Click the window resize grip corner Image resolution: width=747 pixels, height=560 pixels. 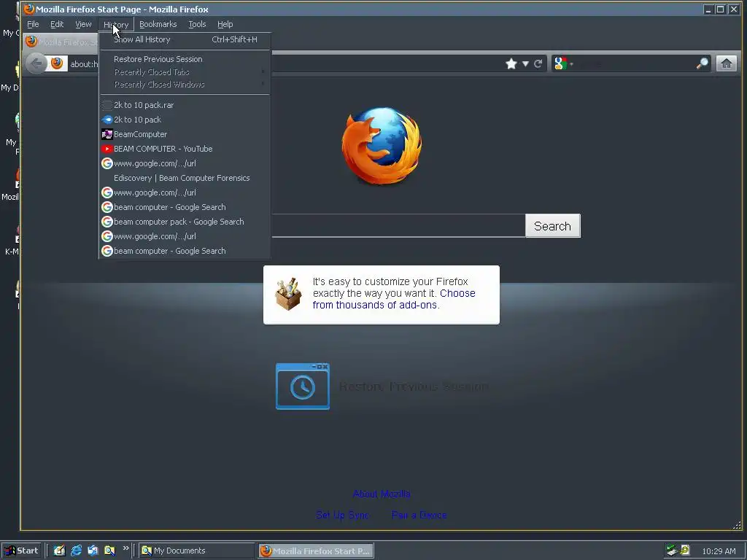[737, 525]
